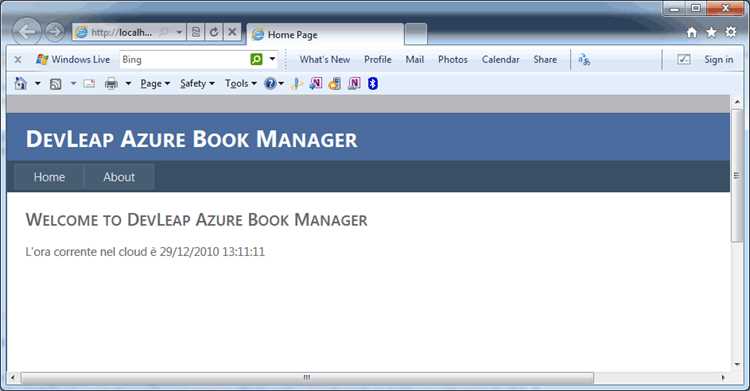Click the horizontal scrollbar right arrow
This screenshot has width=750, height=391.
click(723, 378)
